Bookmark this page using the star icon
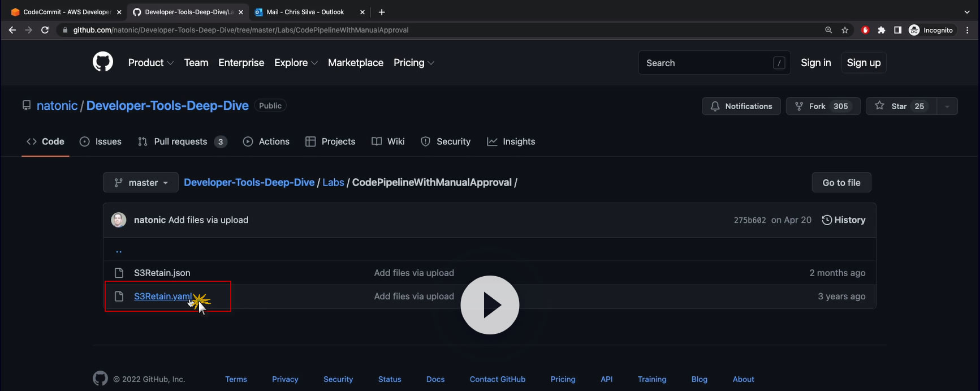Viewport: 980px width, 391px height. pyautogui.click(x=845, y=30)
